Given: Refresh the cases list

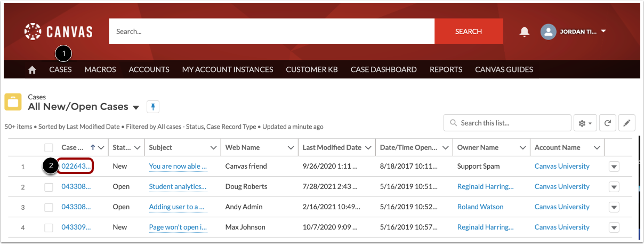Looking at the screenshot, I should [607, 123].
